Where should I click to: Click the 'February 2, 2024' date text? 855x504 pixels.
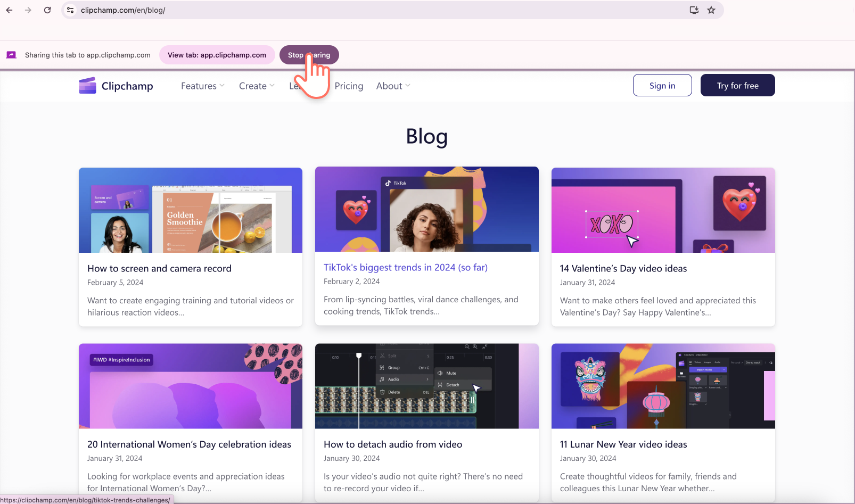tap(351, 282)
